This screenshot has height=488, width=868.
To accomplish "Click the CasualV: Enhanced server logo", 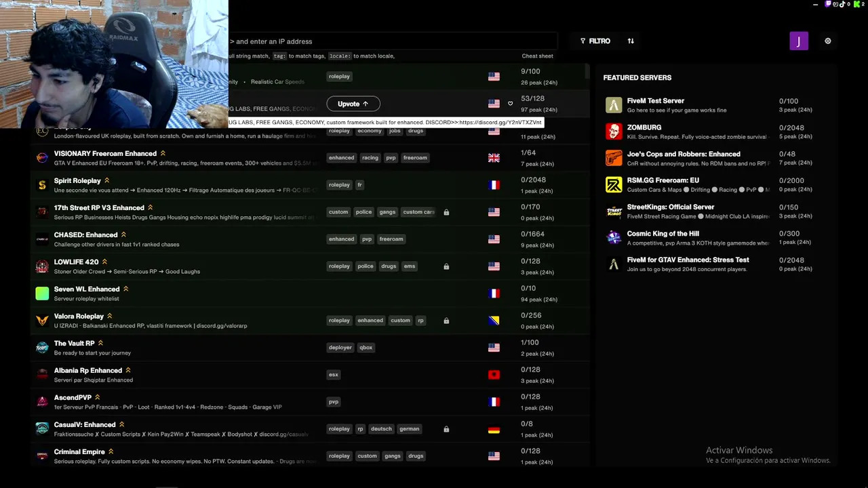I will pos(42,429).
